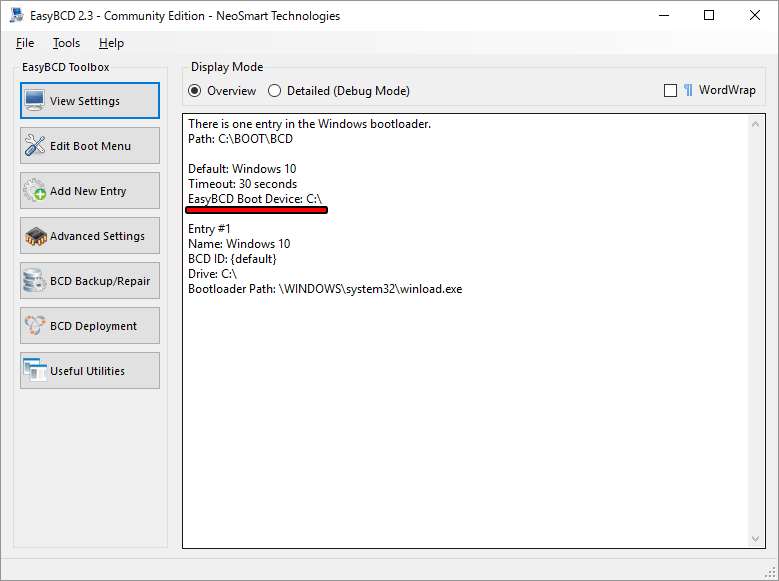Screen dimensions: 779x581
Task: Click the scrollbar up arrow
Action: pyautogui.click(x=756, y=124)
